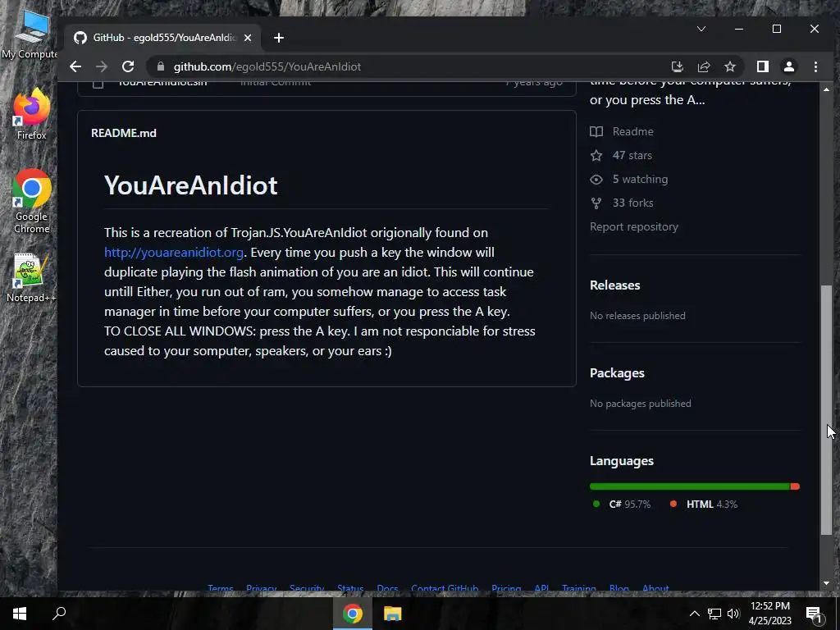Open the Packages heading link
This screenshot has height=630, width=840.
(x=617, y=373)
